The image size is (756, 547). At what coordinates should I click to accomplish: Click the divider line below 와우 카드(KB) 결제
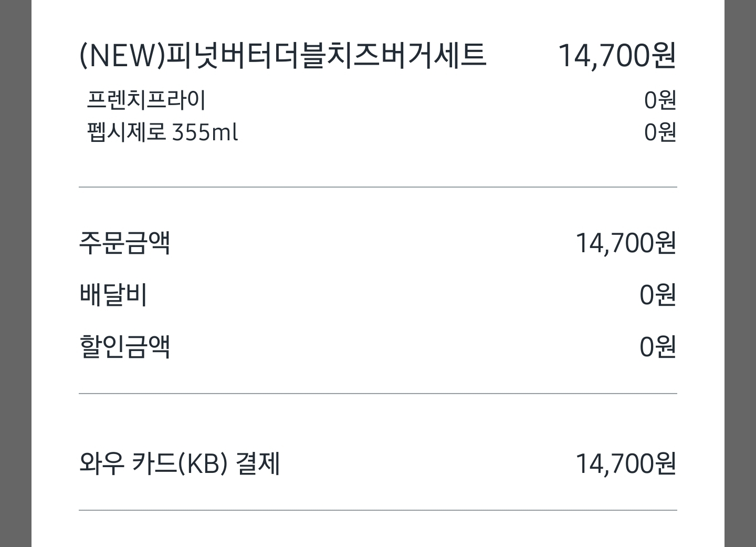pyautogui.click(x=378, y=510)
